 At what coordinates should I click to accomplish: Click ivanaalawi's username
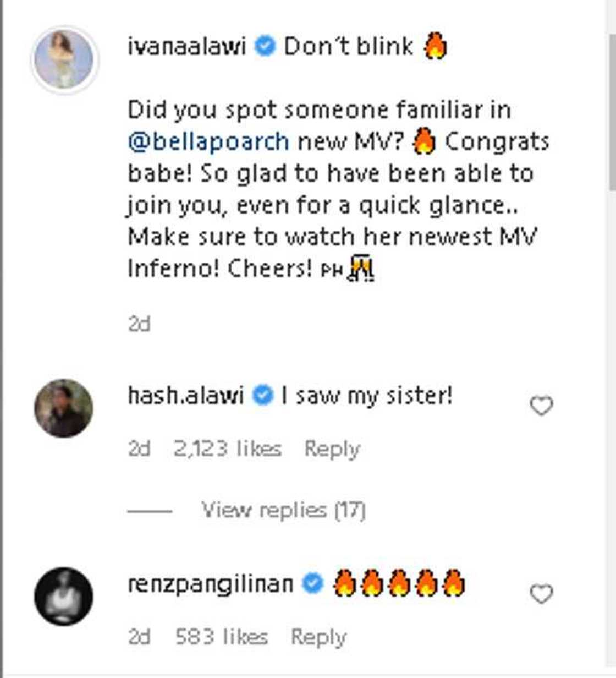coord(187,46)
